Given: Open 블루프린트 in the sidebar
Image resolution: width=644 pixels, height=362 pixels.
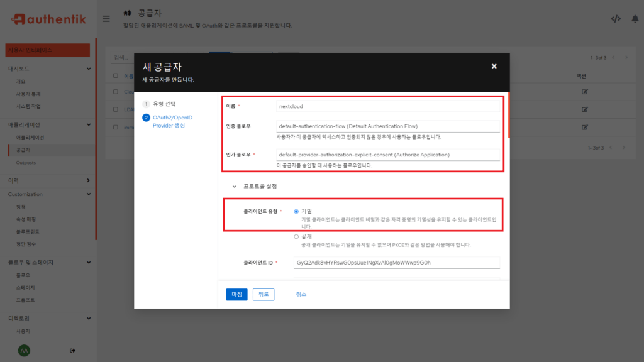Looking at the screenshot, I should click(x=28, y=231).
